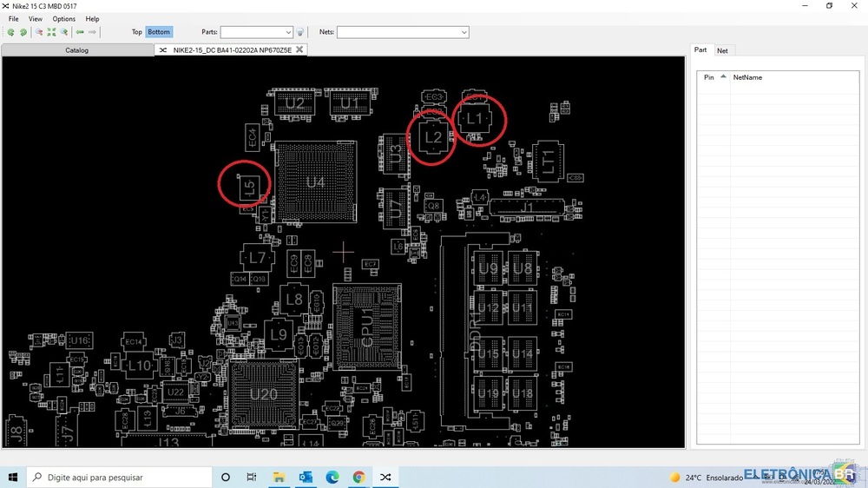Sort by the Pin column header
Image resolution: width=868 pixels, height=488 pixels.
(x=709, y=77)
